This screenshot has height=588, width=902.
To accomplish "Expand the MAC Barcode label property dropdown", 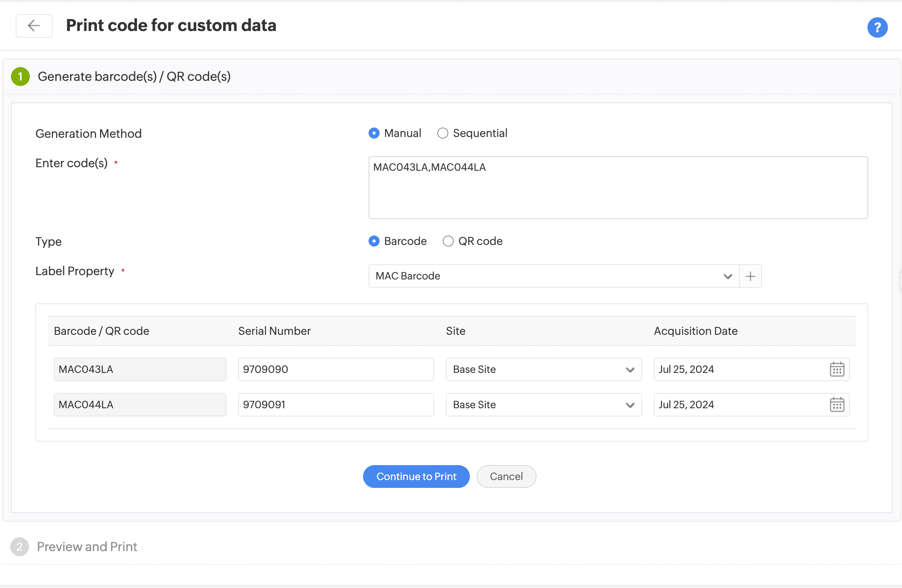I will (x=553, y=276).
